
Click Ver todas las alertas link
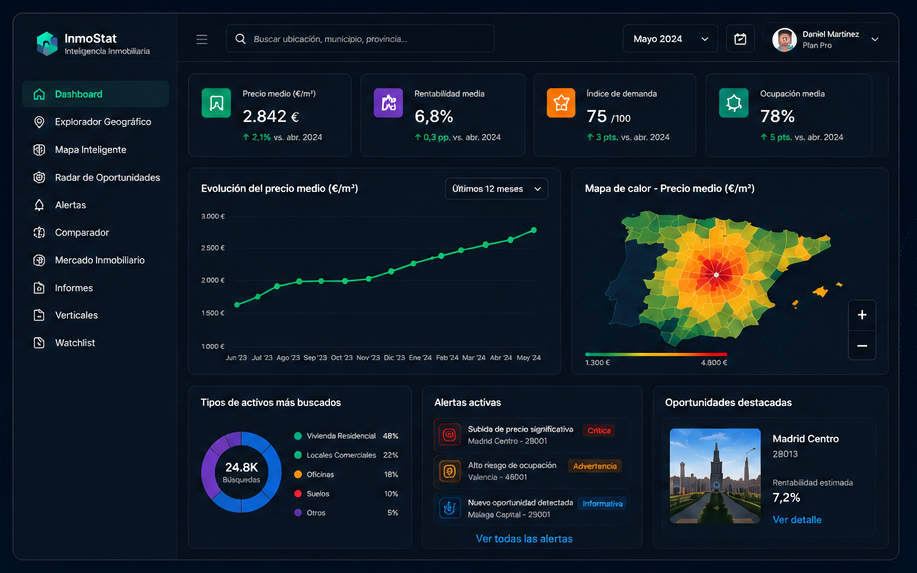[524, 539]
